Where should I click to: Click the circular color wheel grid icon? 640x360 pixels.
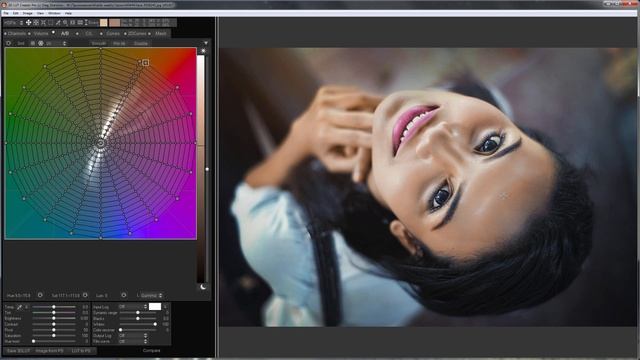coord(41,43)
